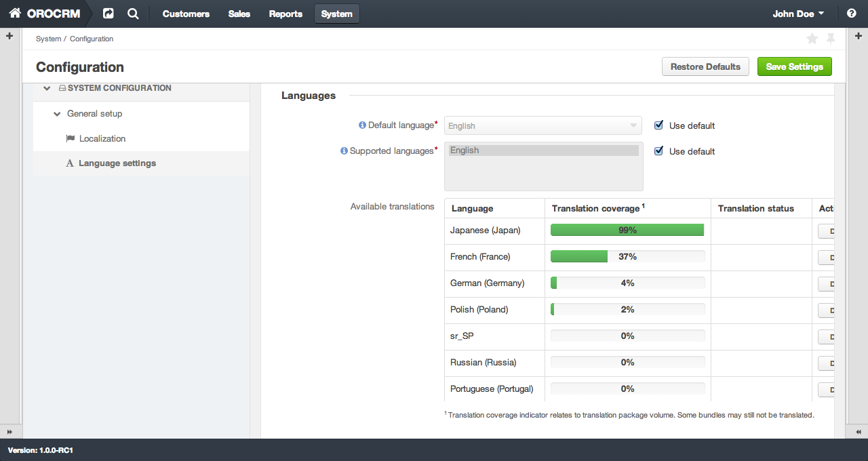Image resolution: width=868 pixels, height=461 pixels.
Task: Click the Configuration breadcrumb text
Action: [92, 39]
